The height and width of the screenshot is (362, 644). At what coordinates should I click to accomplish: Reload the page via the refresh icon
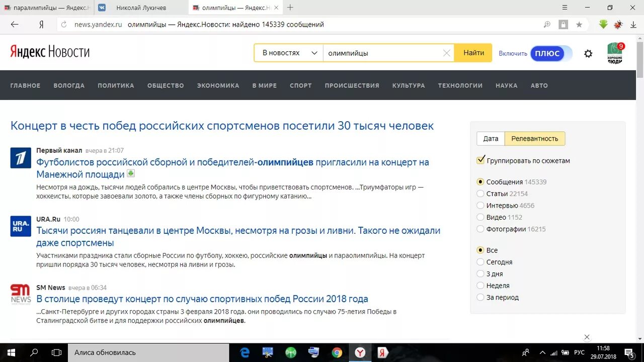[x=63, y=24]
